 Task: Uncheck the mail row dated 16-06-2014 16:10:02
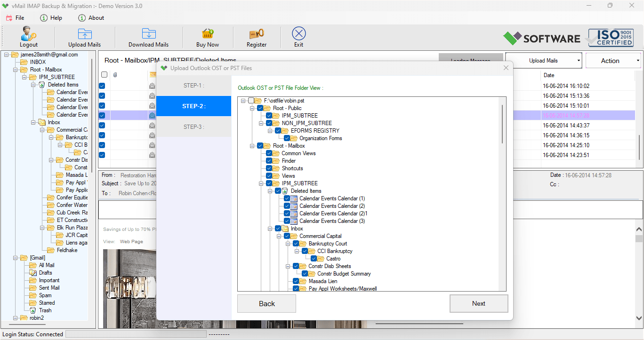tap(102, 86)
